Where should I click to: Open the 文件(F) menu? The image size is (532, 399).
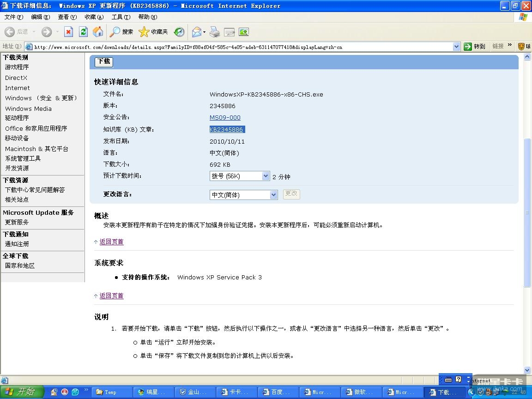(x=14, y=17)
